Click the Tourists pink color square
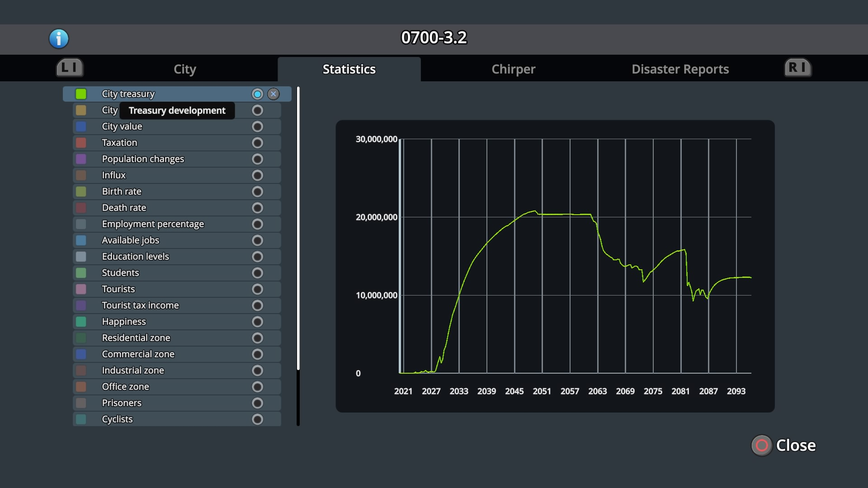This screenshot has height=488, width=868. 81,289
